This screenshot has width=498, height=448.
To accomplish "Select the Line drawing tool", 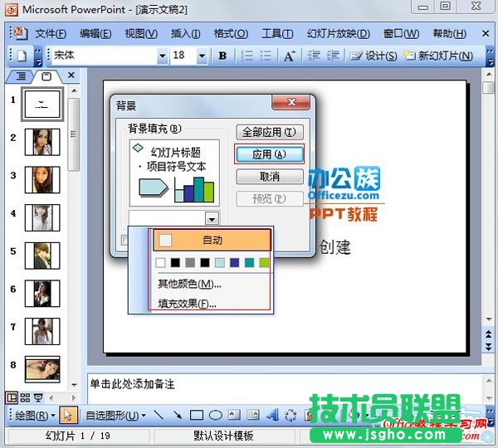I will coord(159,415).
